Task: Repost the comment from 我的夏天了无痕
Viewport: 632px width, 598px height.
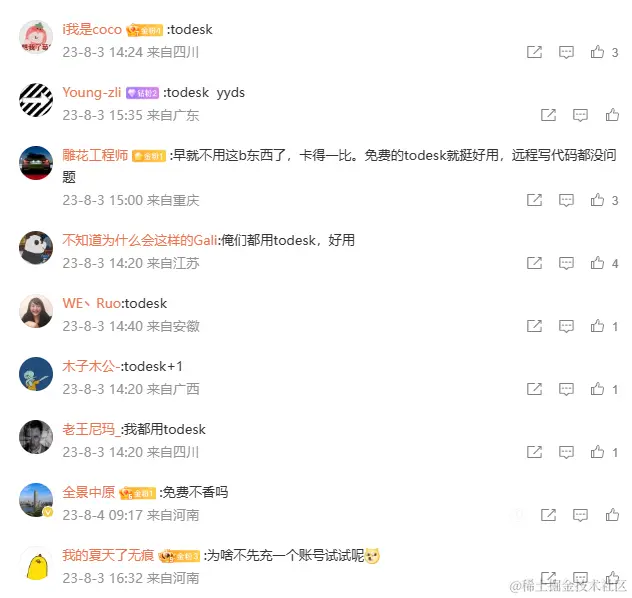Action: click(x=548, y=578)
